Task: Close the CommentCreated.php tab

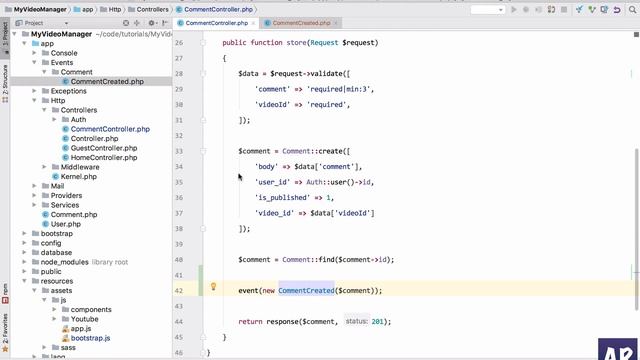Action: tap(336, 23)
